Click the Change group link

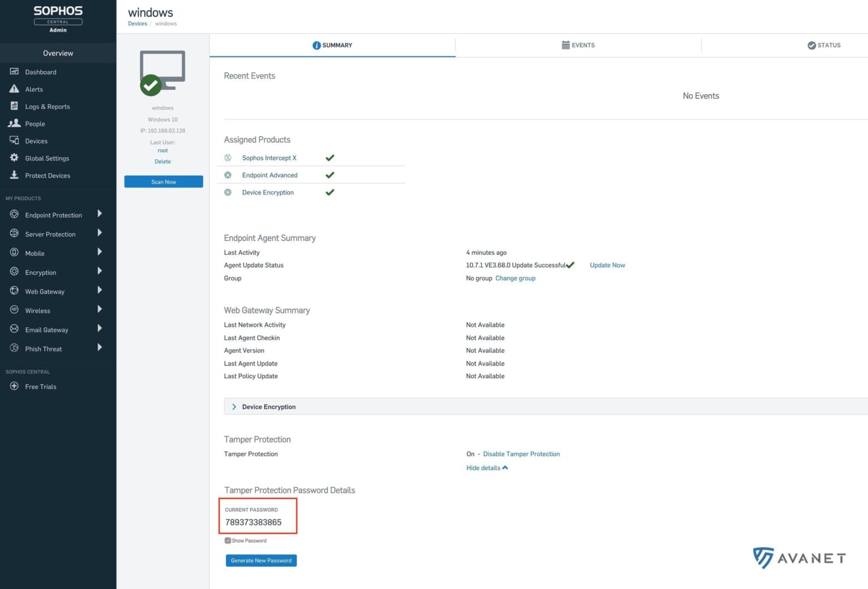tap(515, 278)
